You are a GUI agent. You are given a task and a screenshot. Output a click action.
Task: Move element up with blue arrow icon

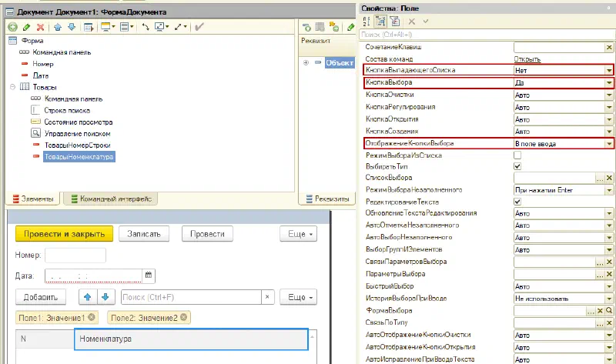coord(58,27)
